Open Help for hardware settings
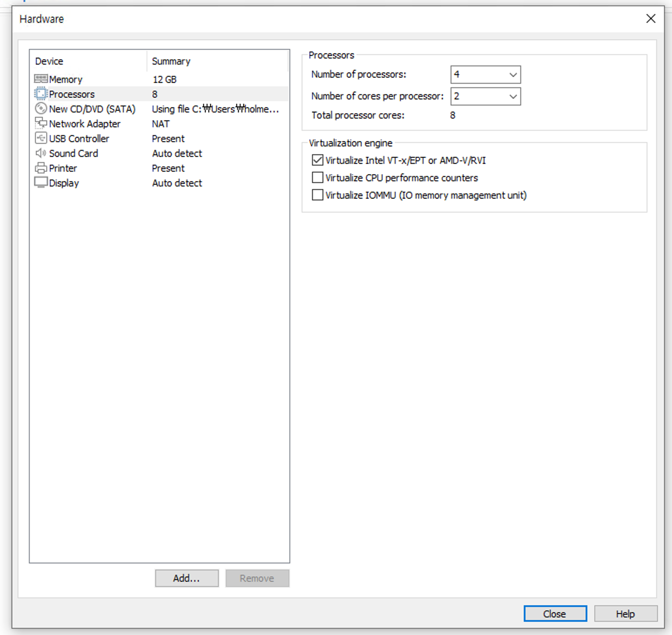 [625, 614]
